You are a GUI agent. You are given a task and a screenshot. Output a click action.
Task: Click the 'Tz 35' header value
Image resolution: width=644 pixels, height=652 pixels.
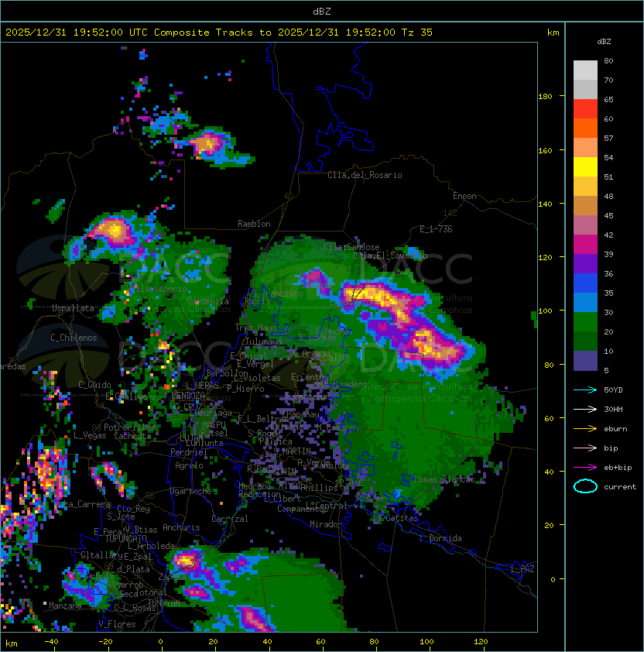click(417, 33)
